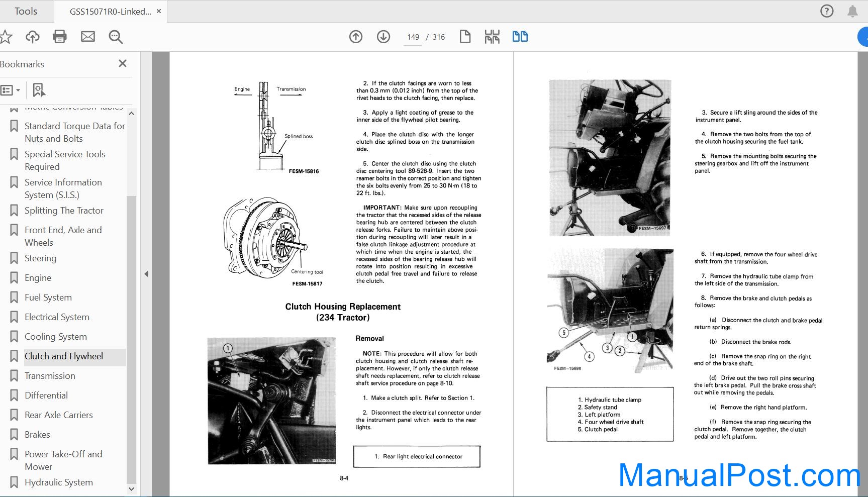Print the document with the printer icon
Screen dimensions: 868x497
pyautogui.click(x=60, y=36)
